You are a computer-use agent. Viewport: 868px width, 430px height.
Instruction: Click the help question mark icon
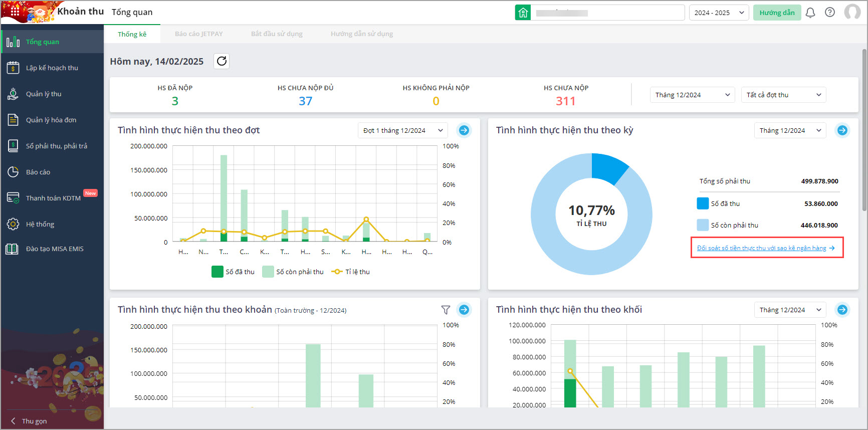pyautogui.click(x=830, y=13)
